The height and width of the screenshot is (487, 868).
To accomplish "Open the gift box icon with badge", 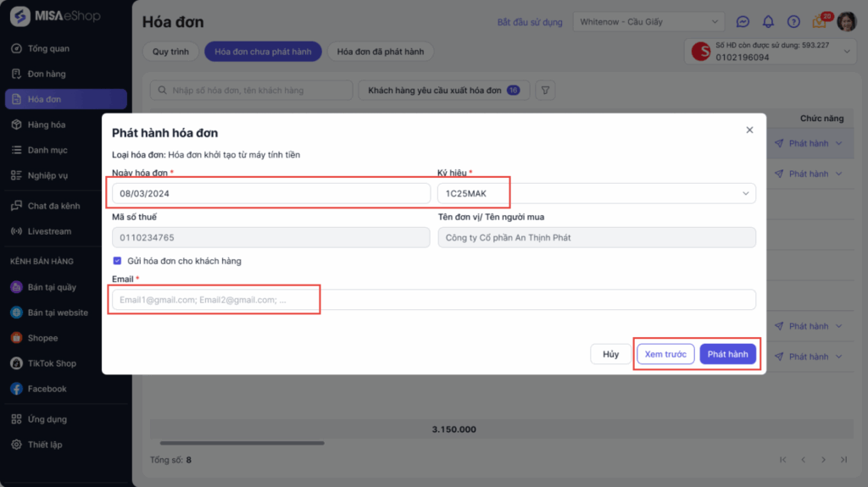I will [x=819, y=21].
